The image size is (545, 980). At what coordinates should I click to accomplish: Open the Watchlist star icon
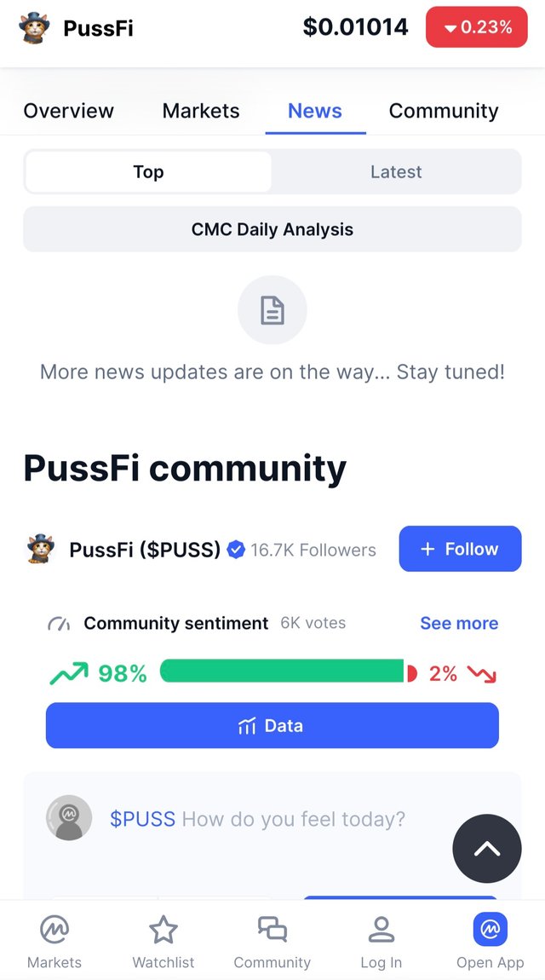click(x=163, y=930)
